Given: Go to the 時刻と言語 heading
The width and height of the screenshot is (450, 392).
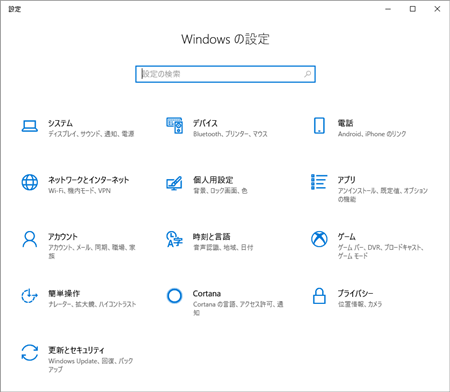Looking at the screenshot, I should coord(212,237).
